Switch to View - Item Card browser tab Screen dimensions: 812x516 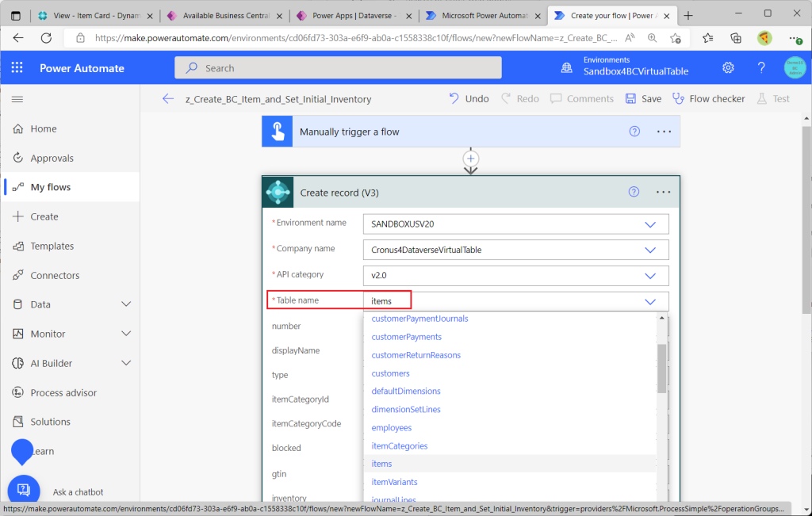click(96, 16)
